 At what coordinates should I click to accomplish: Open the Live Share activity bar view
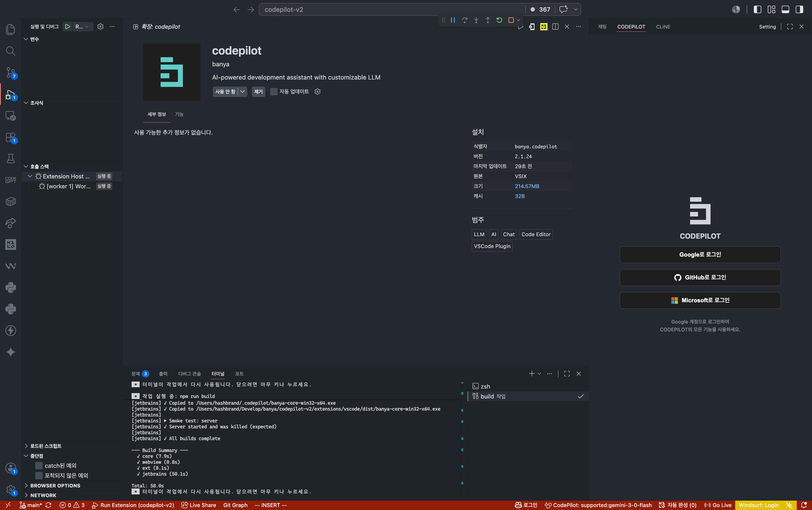pyautogui.click(x=10, y=223)
